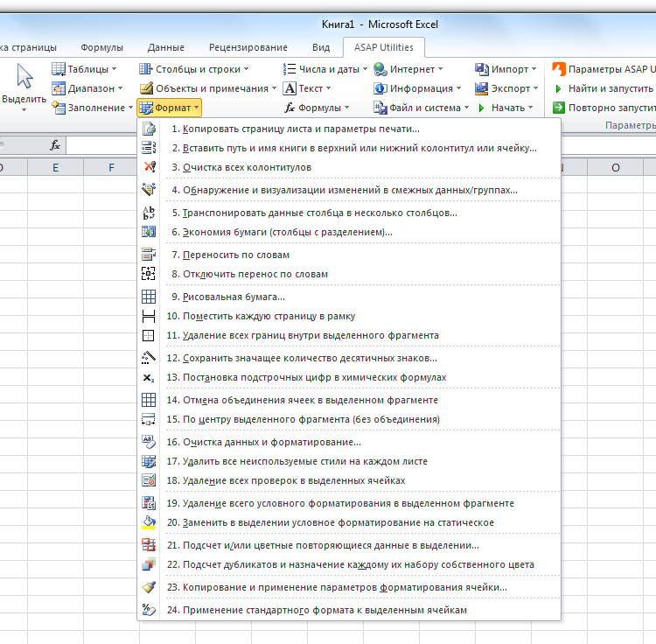
Task: Click Параметры ASAP Utilities button
Action: 604,69
